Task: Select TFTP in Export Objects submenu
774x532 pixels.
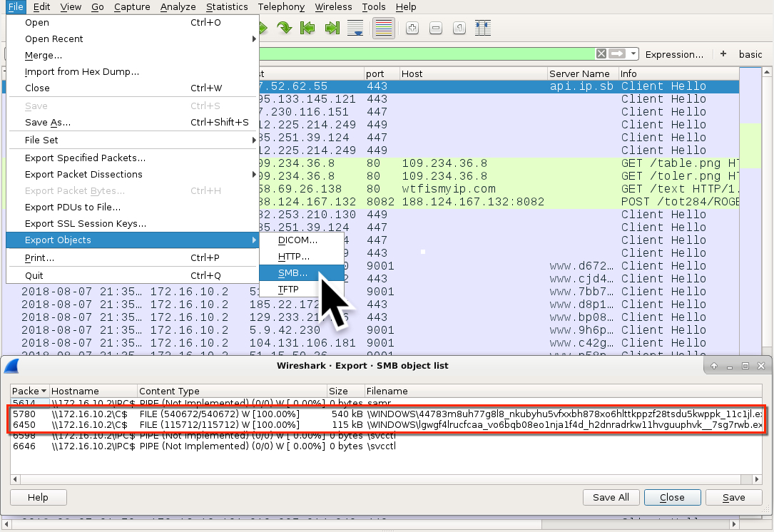Action: [x=301, y=290]
